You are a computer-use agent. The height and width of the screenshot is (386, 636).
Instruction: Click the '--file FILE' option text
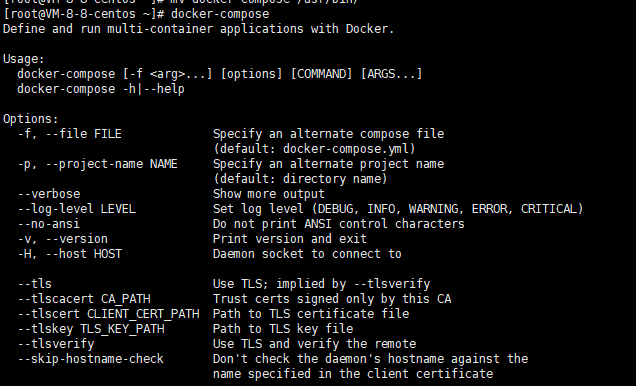tap(83, 134)
